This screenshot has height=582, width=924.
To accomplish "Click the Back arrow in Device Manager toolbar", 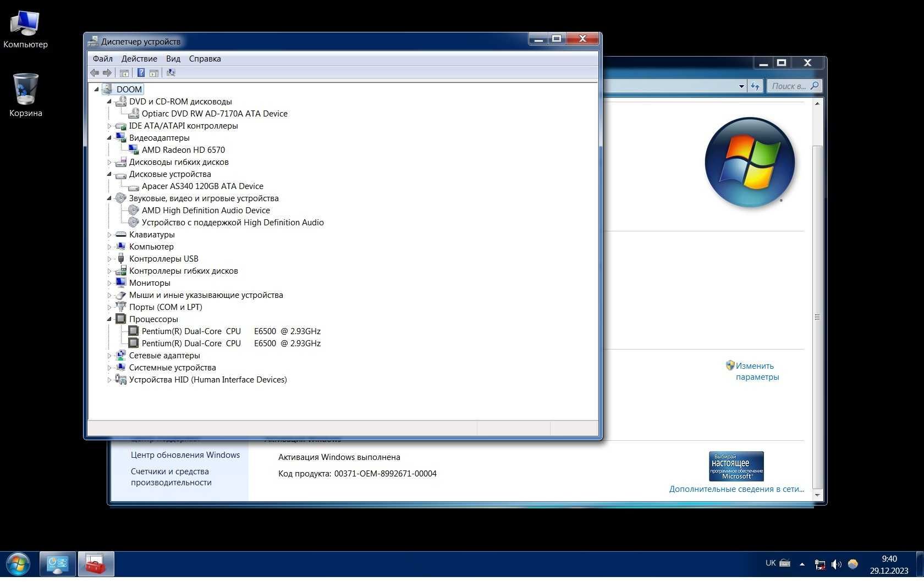I will [x=95, y=73].
